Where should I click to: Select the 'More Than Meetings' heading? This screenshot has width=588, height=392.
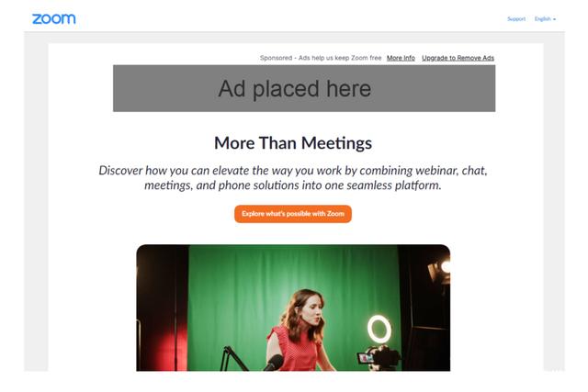point(293,143)
